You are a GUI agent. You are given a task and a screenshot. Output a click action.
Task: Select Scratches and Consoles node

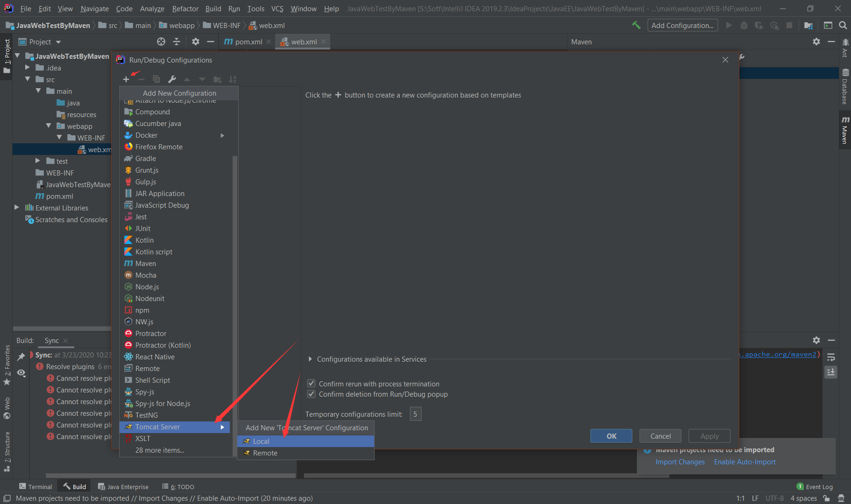(66, 219)
